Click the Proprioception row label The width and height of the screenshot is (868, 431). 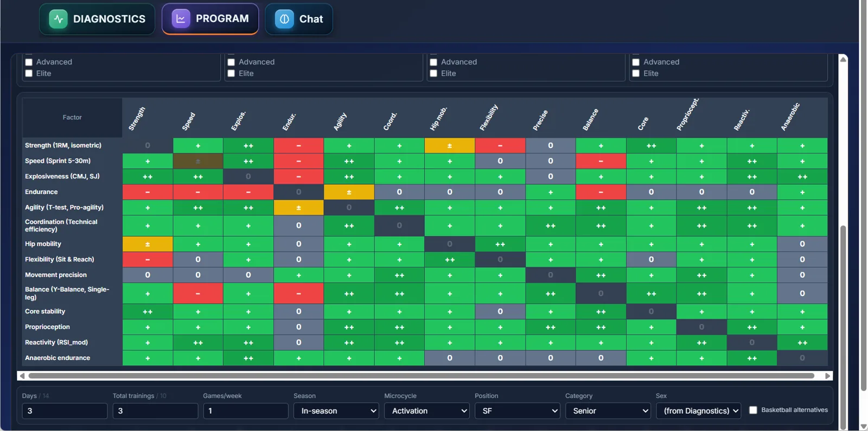coord(47,327)
